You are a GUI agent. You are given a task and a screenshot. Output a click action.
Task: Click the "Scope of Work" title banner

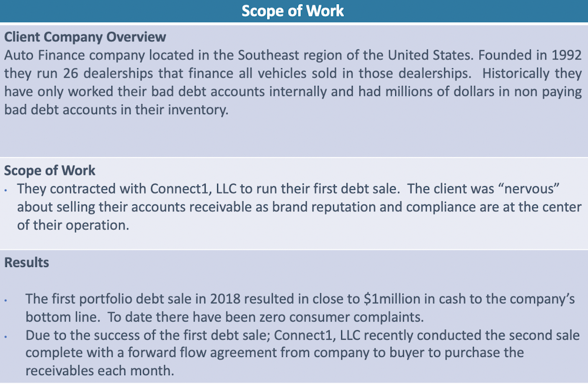tap(294, 11)
